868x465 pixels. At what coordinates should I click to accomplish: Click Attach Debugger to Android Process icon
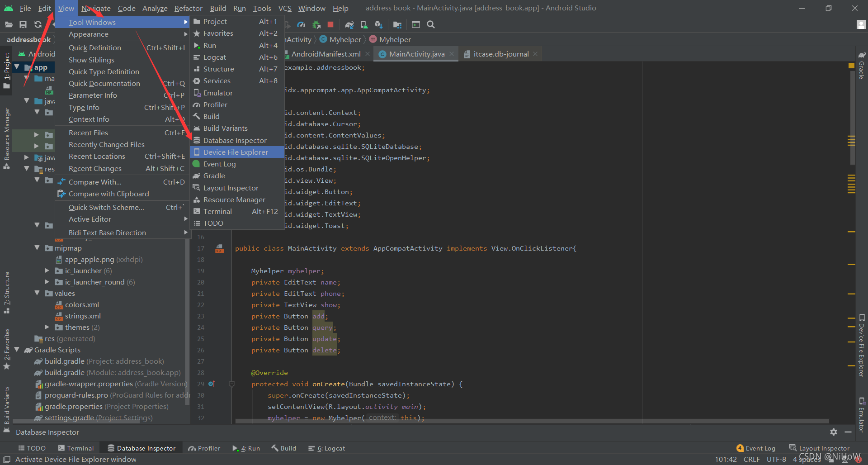[x=316, y=24]
